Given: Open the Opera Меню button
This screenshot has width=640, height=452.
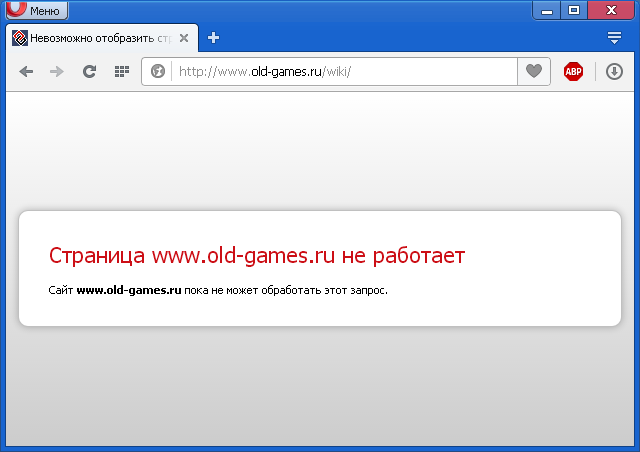Looking at the screenshot, I should 37,10.
